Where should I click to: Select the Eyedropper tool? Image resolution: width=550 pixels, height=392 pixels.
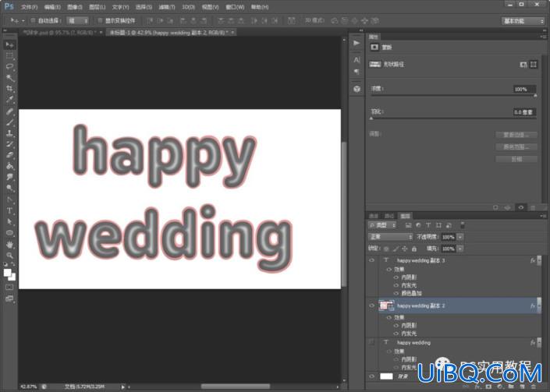9,100
